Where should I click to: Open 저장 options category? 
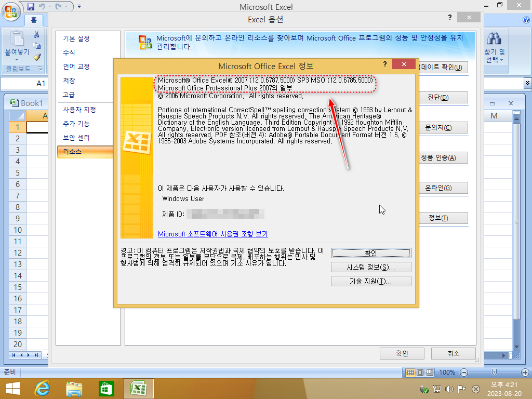click(69, 81)
